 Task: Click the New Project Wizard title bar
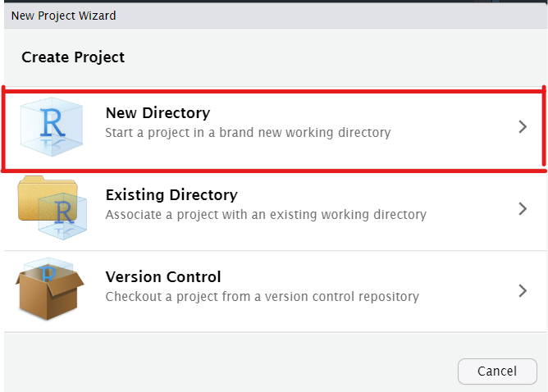click(x=276, y=16)
